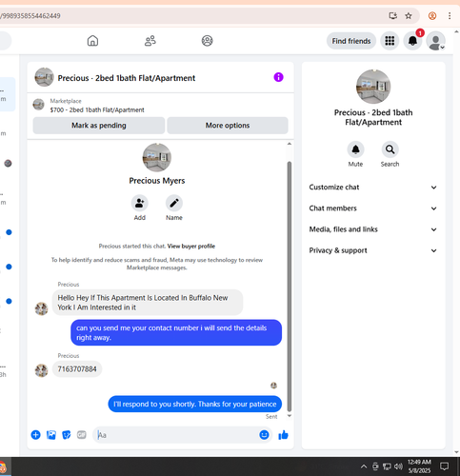This screenshot has width=460, height=476.
Task: Search in conversation using magnifier icon
Action: point(390,149)
